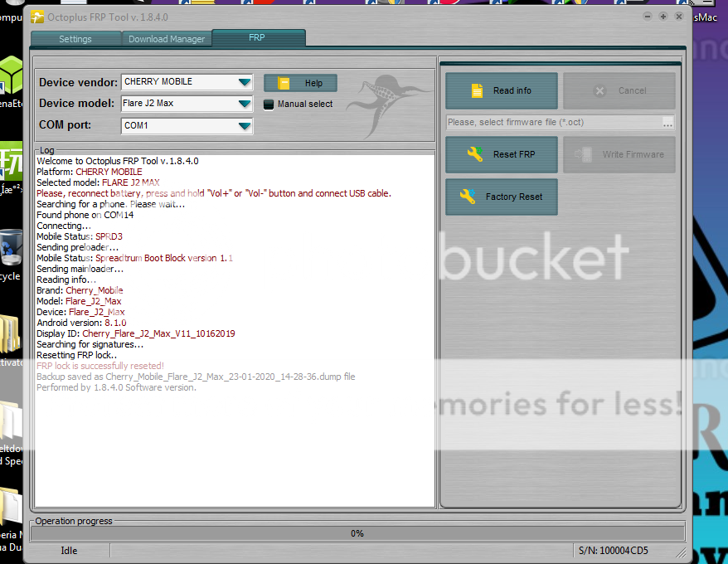Click the Octoplus app icon in title bar

pyautogui.click(x=37, y=17)
